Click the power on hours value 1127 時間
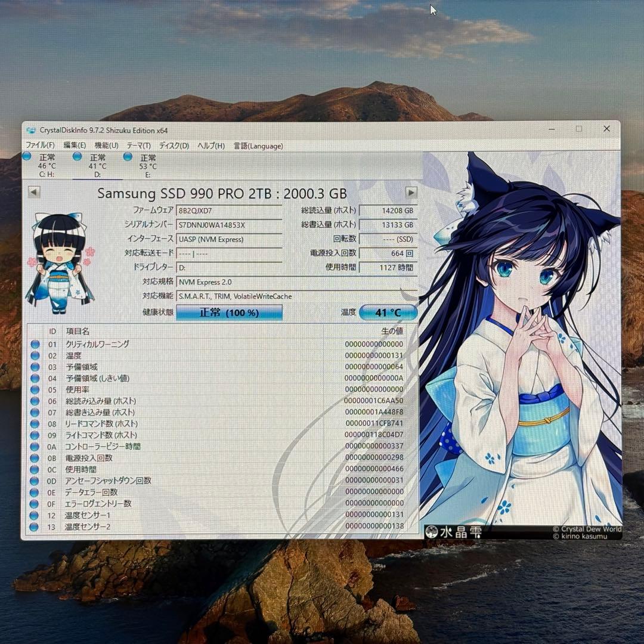Image resolution: width=644 pixels, height=644 pixels. (388, 267)
